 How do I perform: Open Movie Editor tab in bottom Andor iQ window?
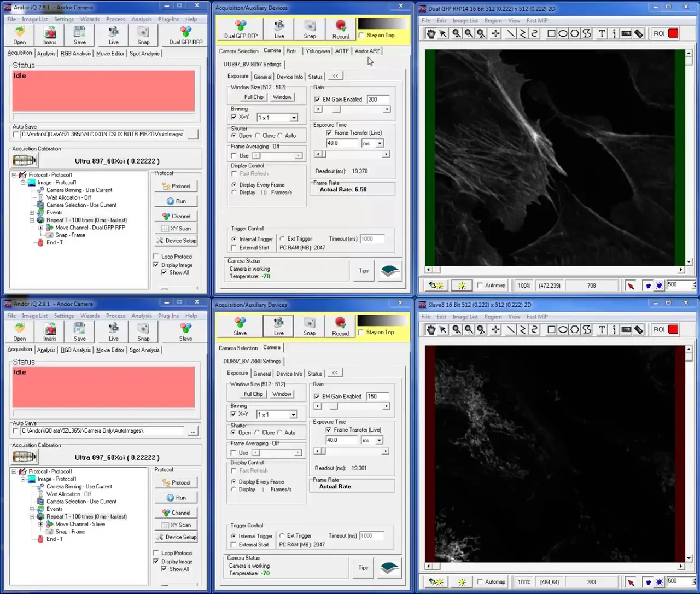tap(110, 350)
